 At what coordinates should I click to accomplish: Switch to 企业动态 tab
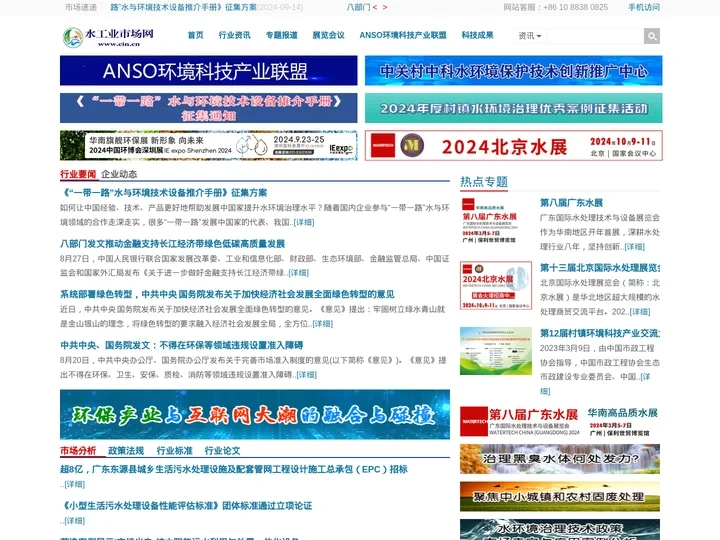point(119,174)
